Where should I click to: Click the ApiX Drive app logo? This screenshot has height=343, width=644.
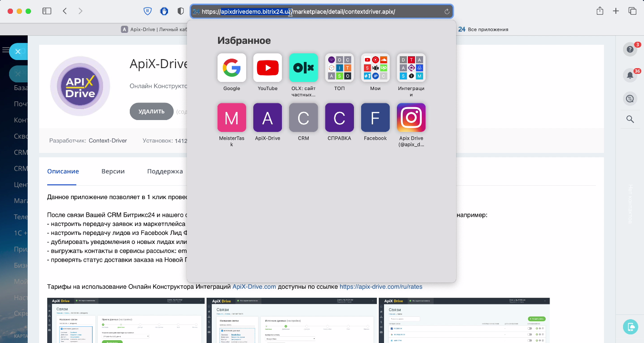coord(80,86)
